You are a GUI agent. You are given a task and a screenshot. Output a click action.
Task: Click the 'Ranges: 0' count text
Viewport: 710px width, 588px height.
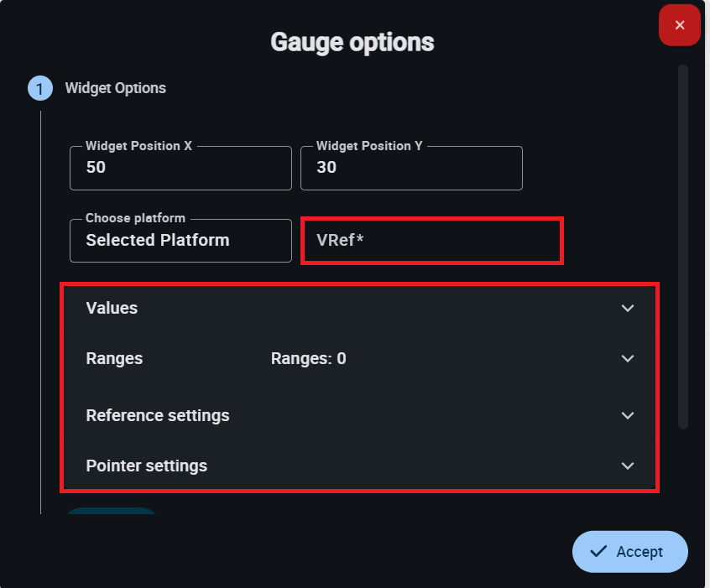308,358
